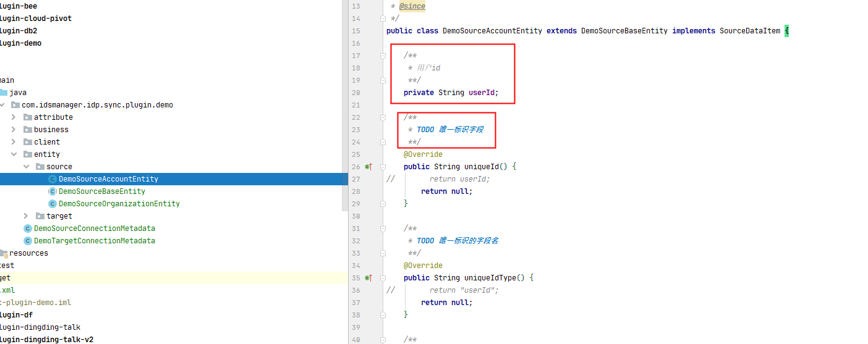Viewport: 868px width, 344px height.
Task: Click the DemoSourceBaseEntity abstract class icon
Action: pyautogui.click(x=53, y=191)
